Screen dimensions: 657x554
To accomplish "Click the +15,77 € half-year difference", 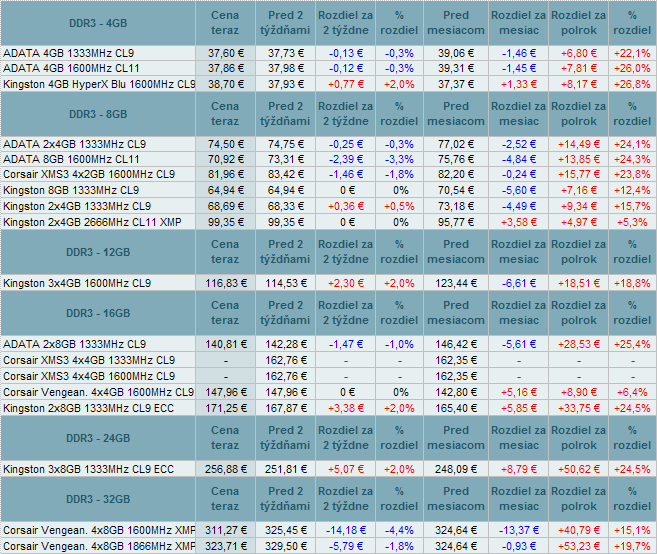I will pyautogui.click(x=579, y=174).
